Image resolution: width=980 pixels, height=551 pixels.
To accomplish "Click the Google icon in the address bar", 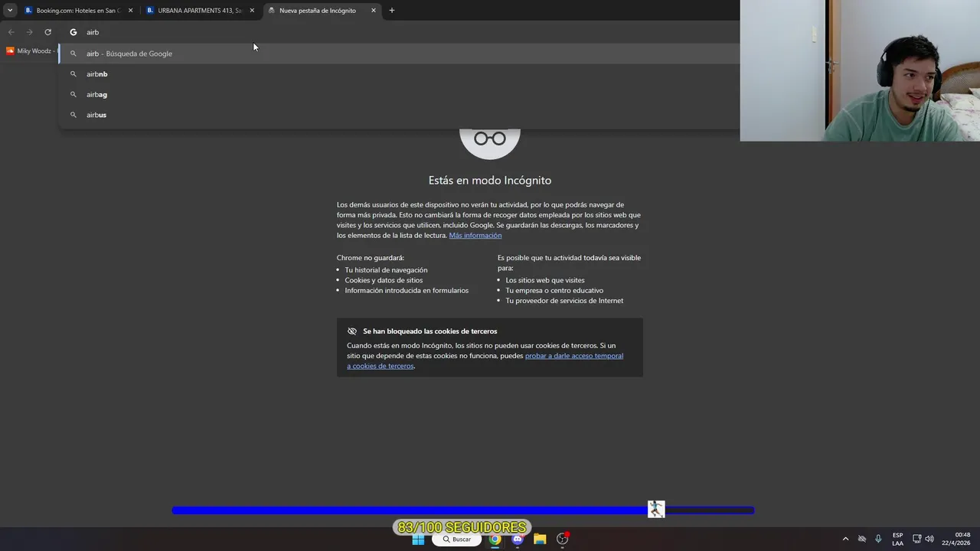I will click(x=73, y=32).
